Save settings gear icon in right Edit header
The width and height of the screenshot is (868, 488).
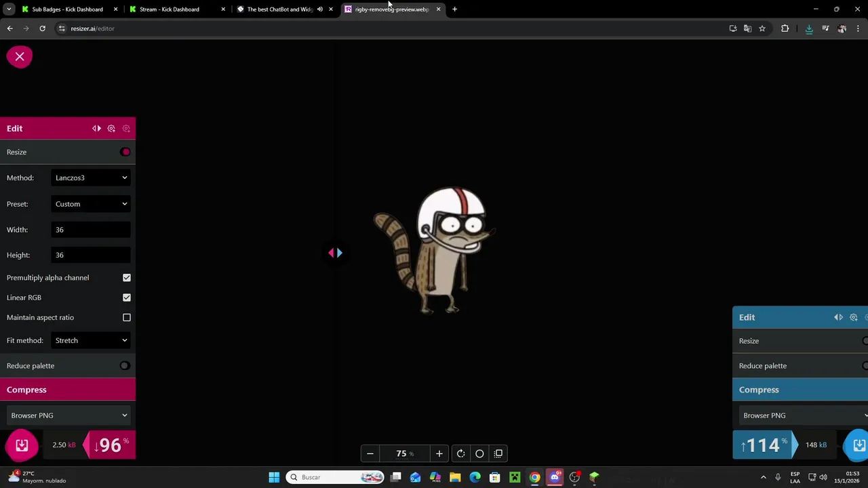854,317
